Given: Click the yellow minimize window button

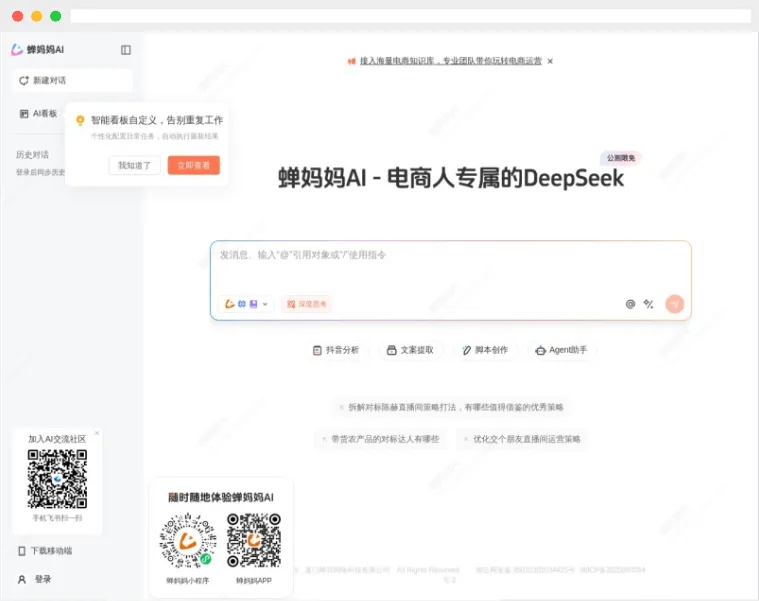Looking at the screenshot, I should tap(37, 16).
